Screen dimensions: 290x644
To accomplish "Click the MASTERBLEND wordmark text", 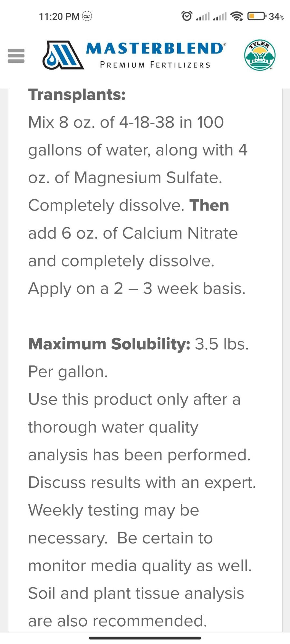I will (155, 49).
